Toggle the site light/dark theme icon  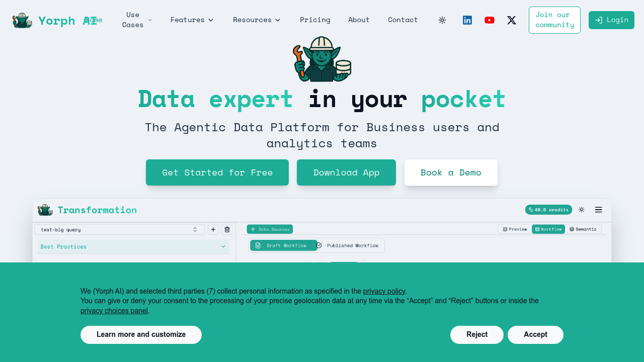tap(442, 20)
